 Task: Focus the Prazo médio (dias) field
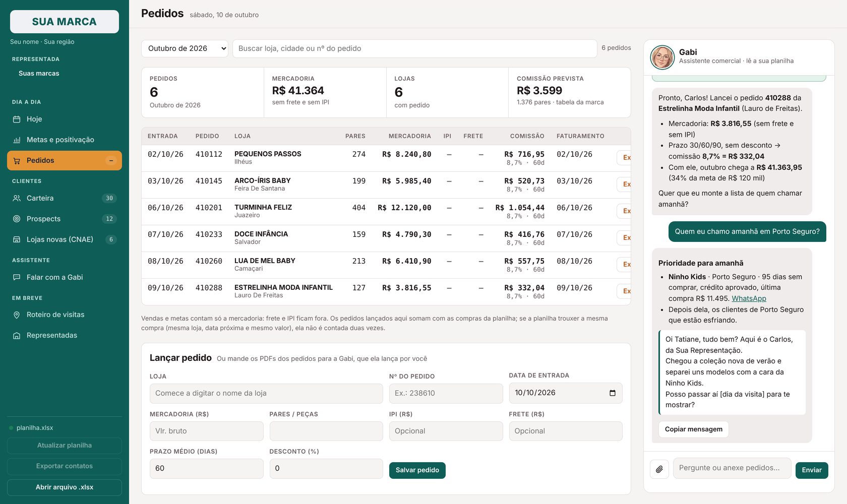tap(206, 469)
